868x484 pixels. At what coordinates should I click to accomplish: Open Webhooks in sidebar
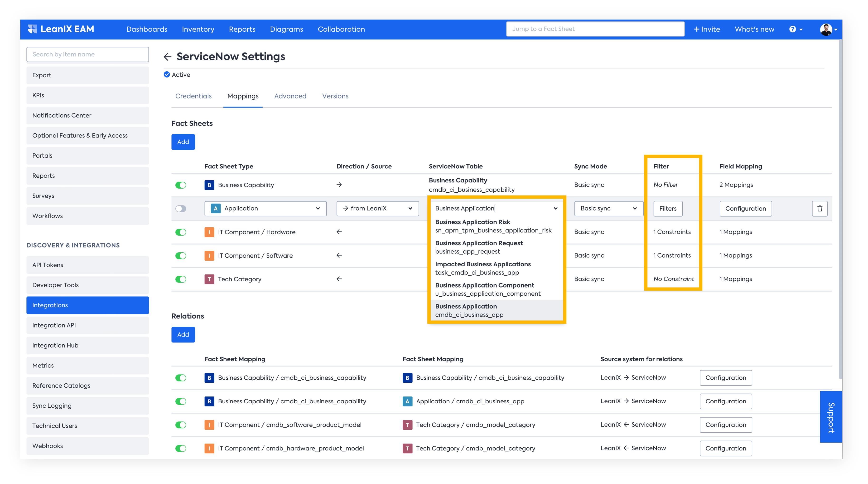(88, 446)
